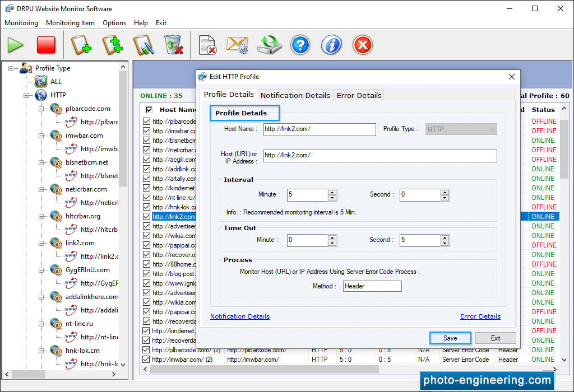574x392 pixels.
Task: Select imwbar.com tree item
Action: click(x=84, y=136)
